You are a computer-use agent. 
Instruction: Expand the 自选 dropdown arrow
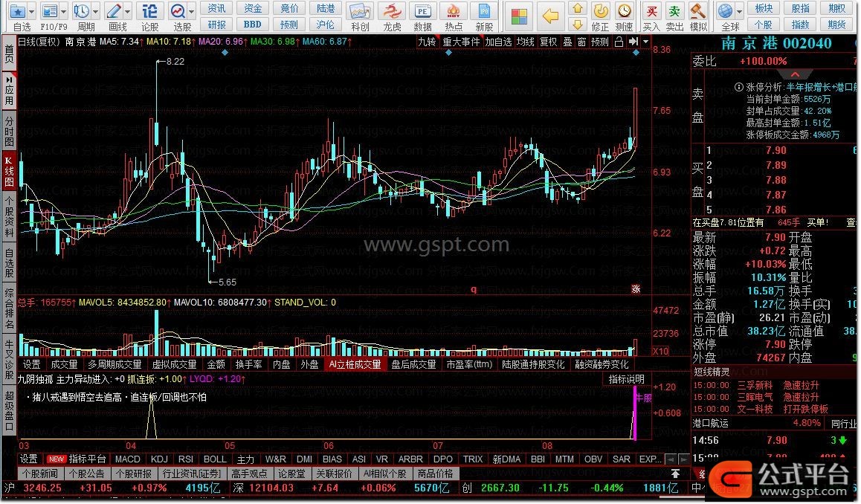[x=32, y=12]
